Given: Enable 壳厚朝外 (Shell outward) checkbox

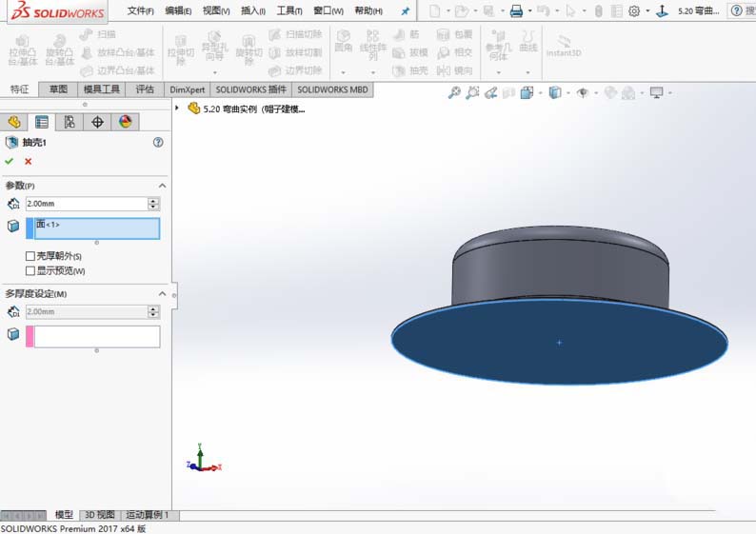Looking at the screenshot, I should [x=30, y=256].
